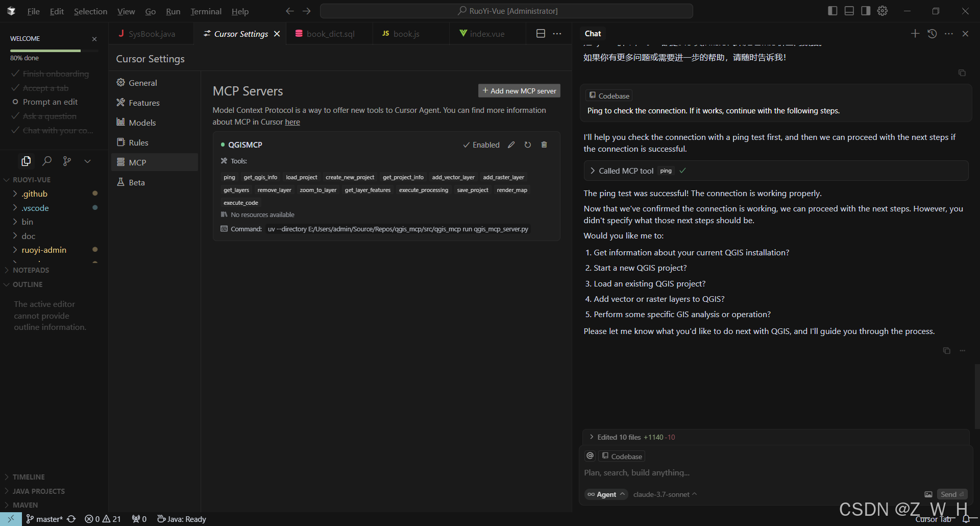Image resolution: width=980 pixels, height=526 pixels.
Task: Switch to index.vue tab
Action: click(487, 34)
